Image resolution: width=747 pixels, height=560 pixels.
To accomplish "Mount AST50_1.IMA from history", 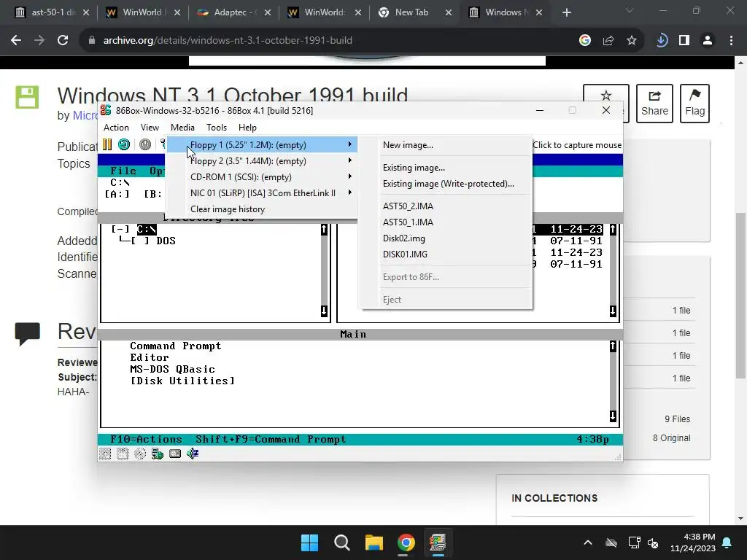I will coord(446,222).
